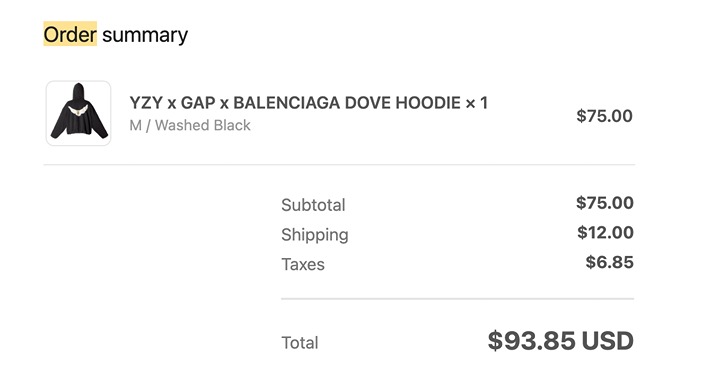Click the M / Washed Black variant text
The height and width of the screenshot is (391, 720).
(x=190, y=125)
